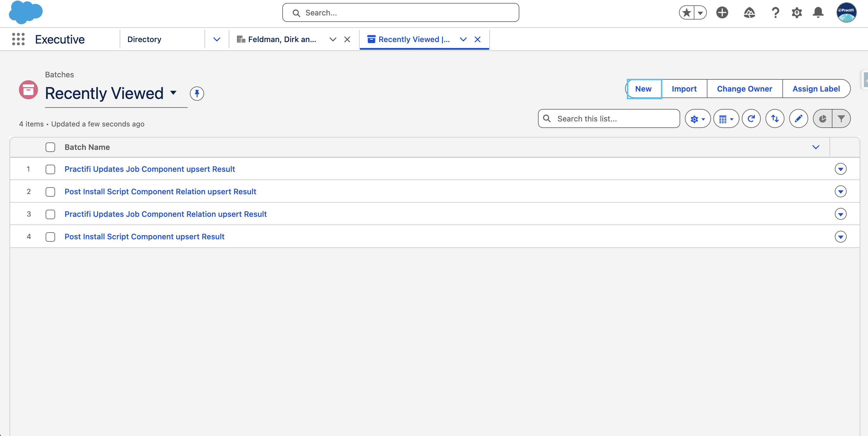Viewport: 868px width, 436px height.
Task: Open the App Launcher grid
Action: 18,39
